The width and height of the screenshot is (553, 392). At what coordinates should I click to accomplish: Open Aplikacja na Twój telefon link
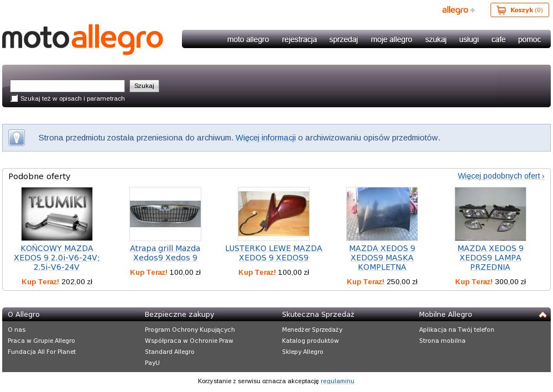456,330
